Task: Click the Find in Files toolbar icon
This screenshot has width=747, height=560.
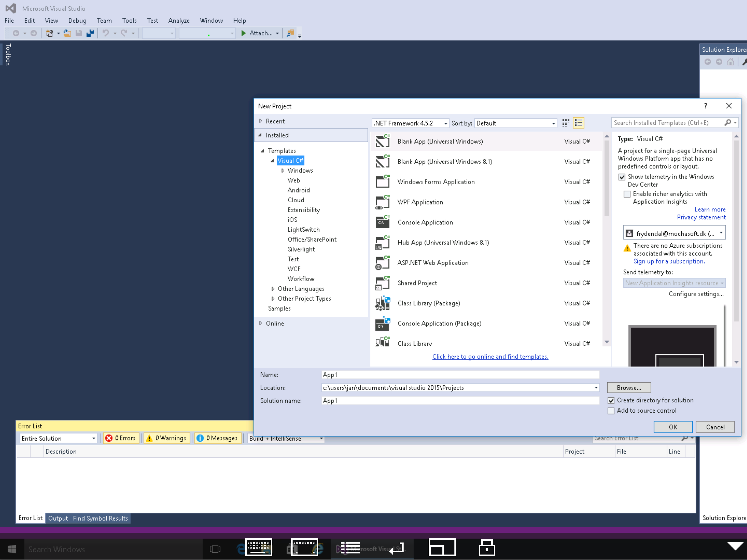Action: [290, 33]
